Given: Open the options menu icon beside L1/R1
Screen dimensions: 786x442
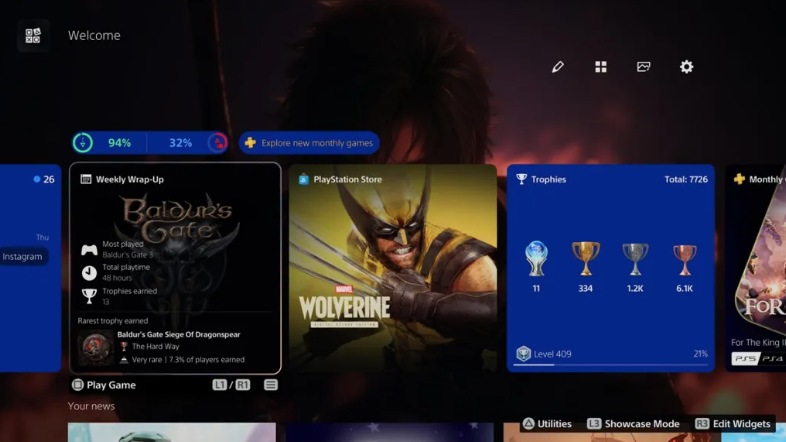Looking at the screenshot, I should pyautogui.click(x=271, y=385).
